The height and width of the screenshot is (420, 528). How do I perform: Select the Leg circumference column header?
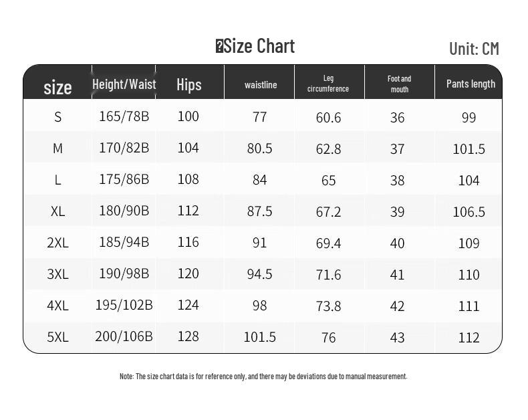click(328, 84)
